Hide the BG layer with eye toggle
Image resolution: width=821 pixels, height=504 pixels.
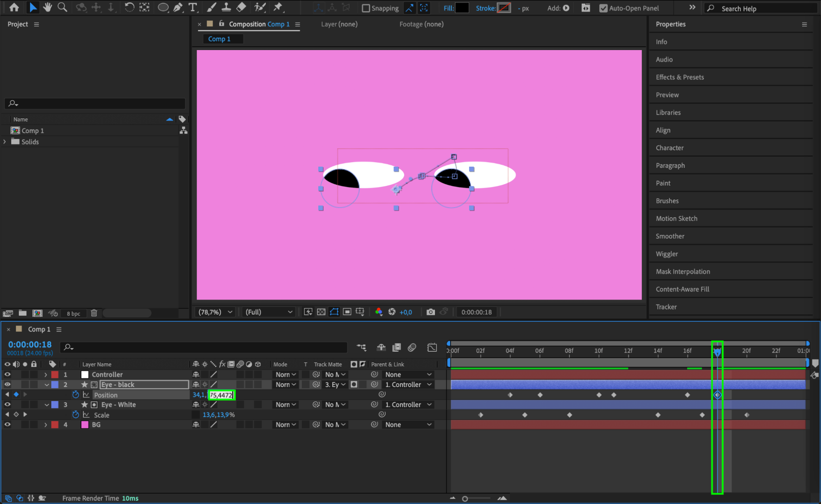[7, 425]
